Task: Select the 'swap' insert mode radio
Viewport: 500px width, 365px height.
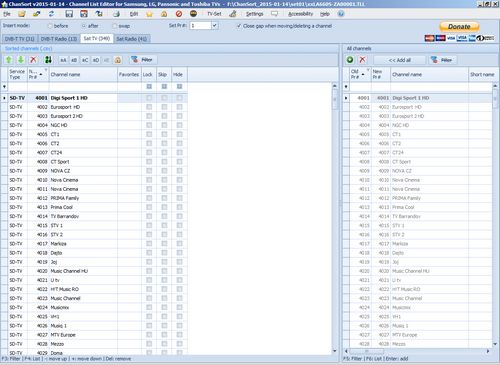Action: pos(115,26)
